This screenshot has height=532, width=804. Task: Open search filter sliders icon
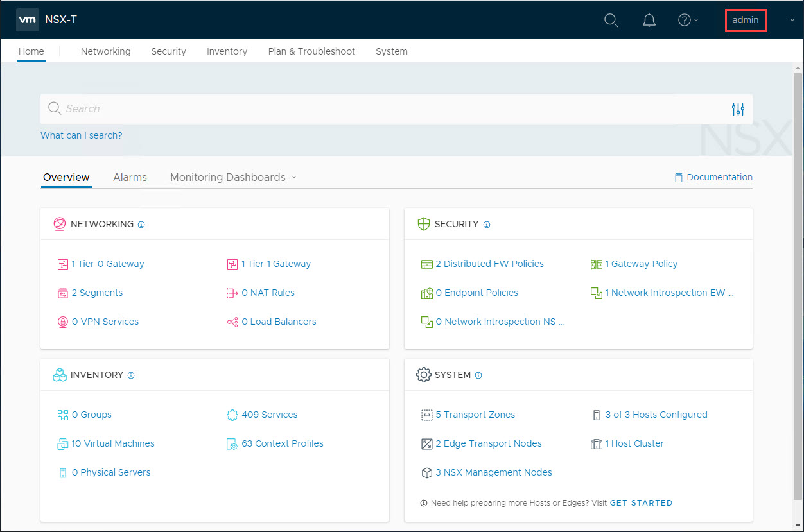738,109
